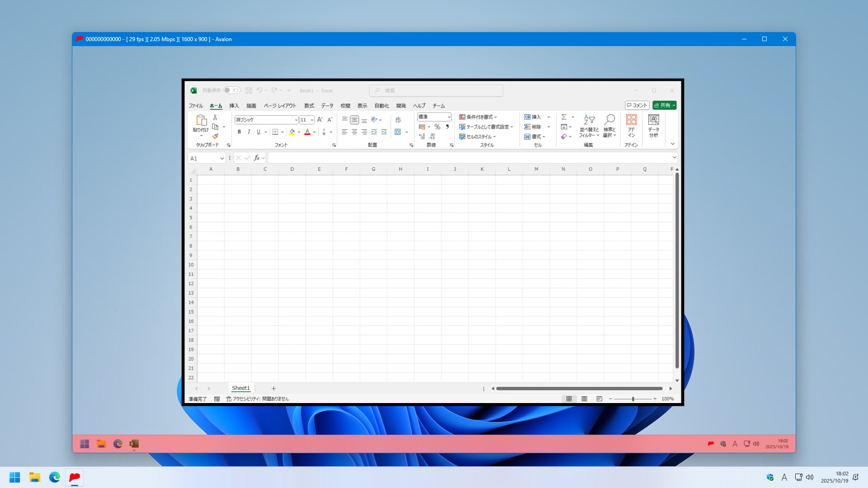The height and width of the screenshot is (488, 868).
Task: Select the Format Painter brush icon
Action: point(215,136)
